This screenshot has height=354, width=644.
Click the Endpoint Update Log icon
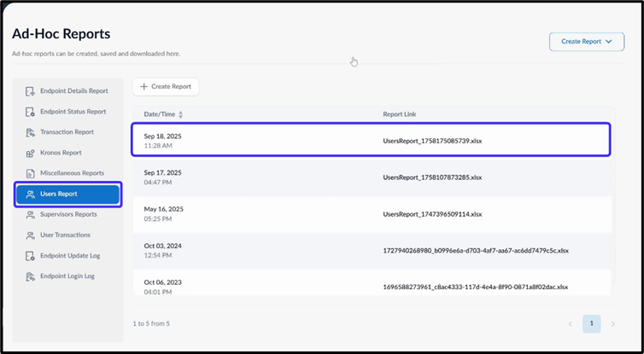30,256
